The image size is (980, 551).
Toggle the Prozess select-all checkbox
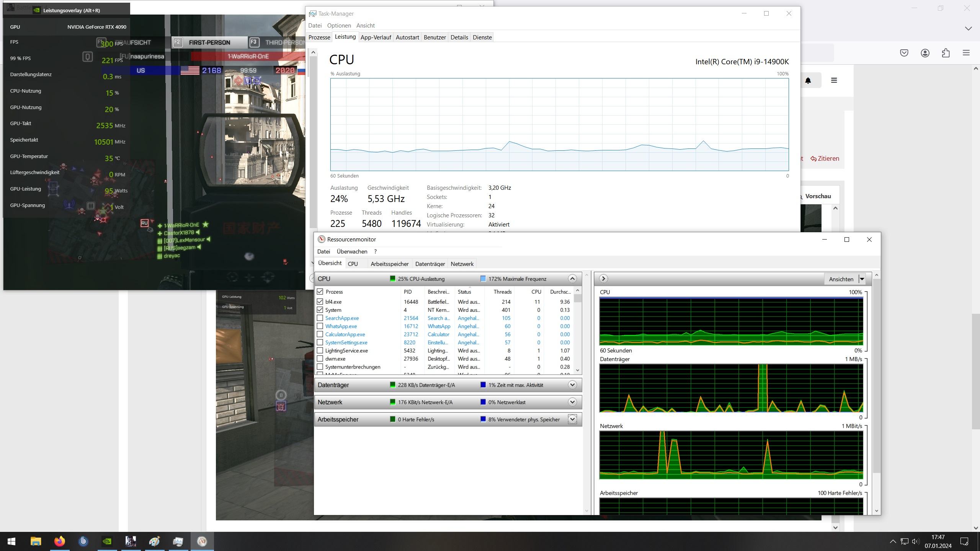coord(320,292)
